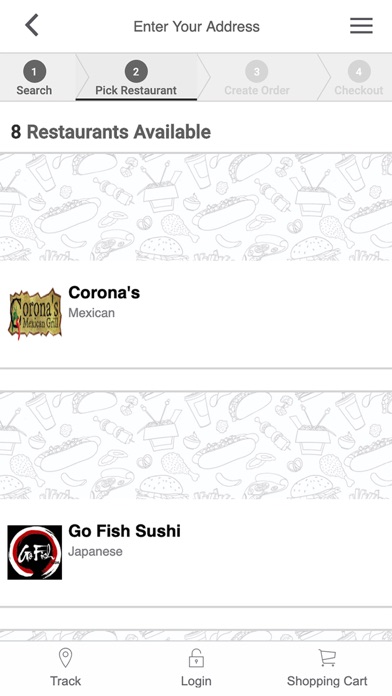Switch to the Create Order step

pos(257,90)
